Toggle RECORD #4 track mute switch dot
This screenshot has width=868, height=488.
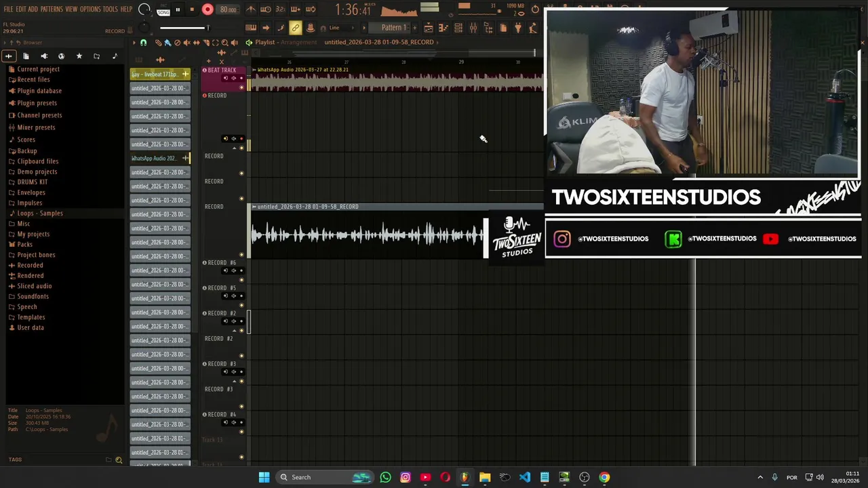pyautogui.click(x=241, y=431)
